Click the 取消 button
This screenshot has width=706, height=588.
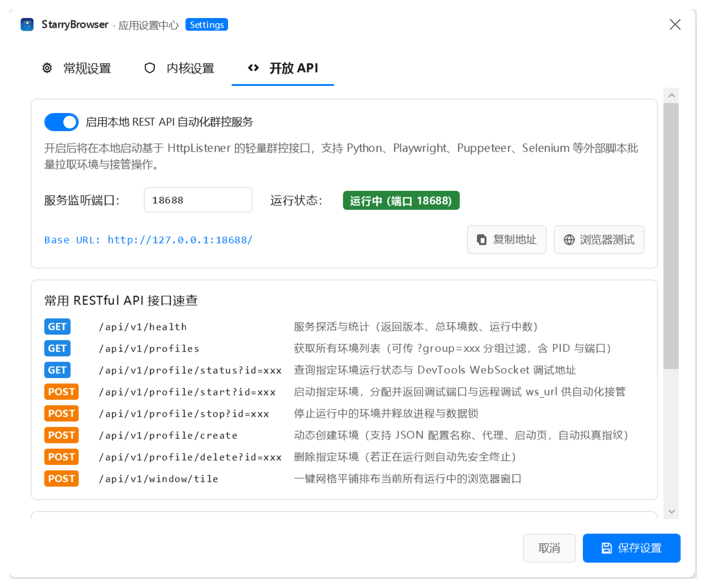click(549, 548)
